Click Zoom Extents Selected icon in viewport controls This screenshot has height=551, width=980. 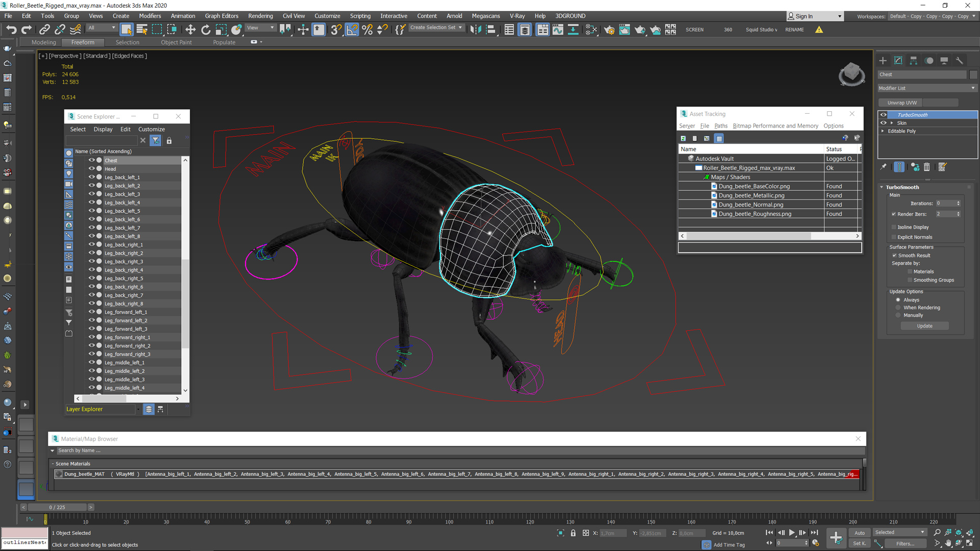pos(959,533)
